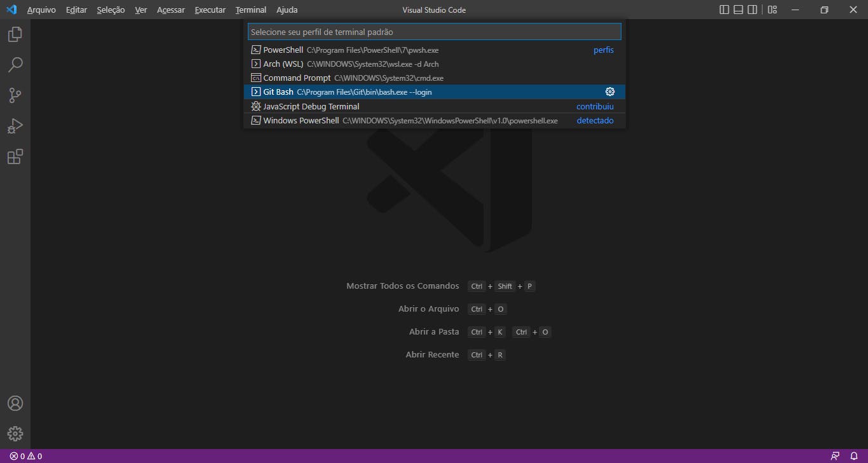Click errors and warnings counter in status bar
The width and height of the screenshot is (868, 463).
(x=26, y=456)
